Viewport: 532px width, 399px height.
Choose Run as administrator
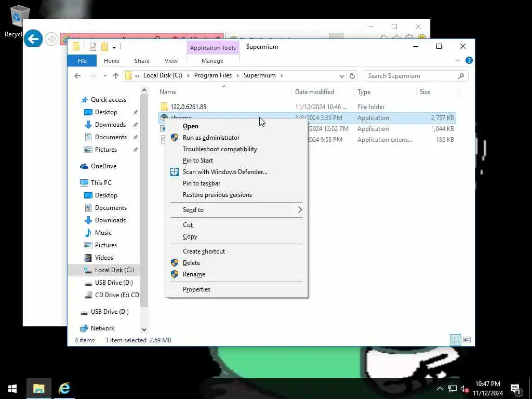point(236,138)
